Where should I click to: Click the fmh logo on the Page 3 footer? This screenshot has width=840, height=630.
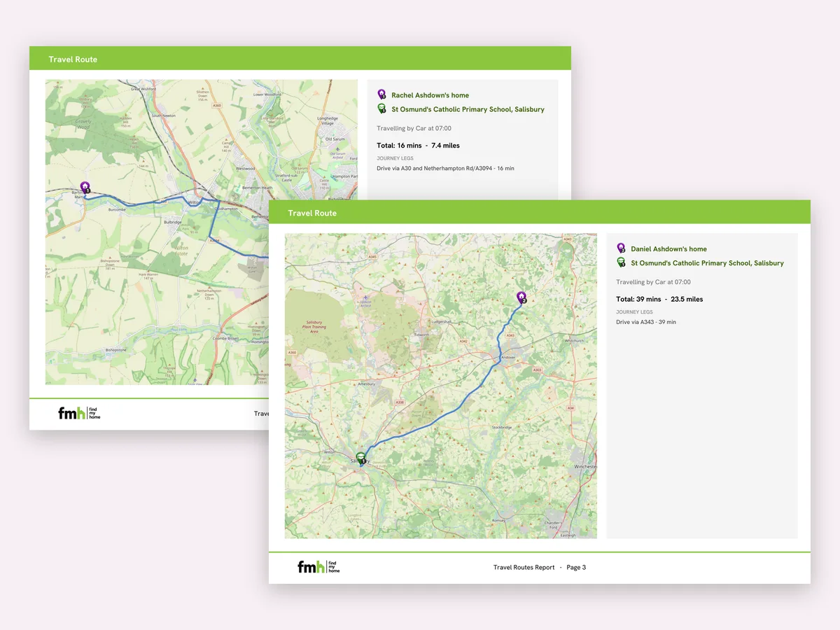point(318,567)
